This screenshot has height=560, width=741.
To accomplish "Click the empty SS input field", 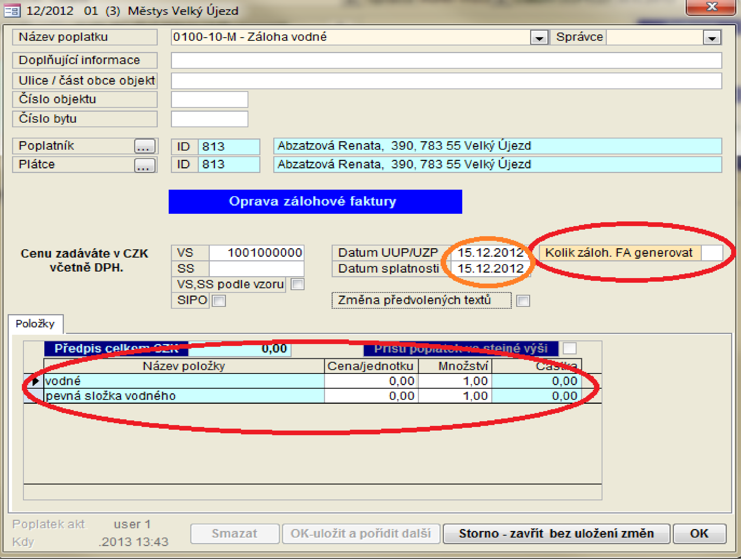I will coord(257,269).
